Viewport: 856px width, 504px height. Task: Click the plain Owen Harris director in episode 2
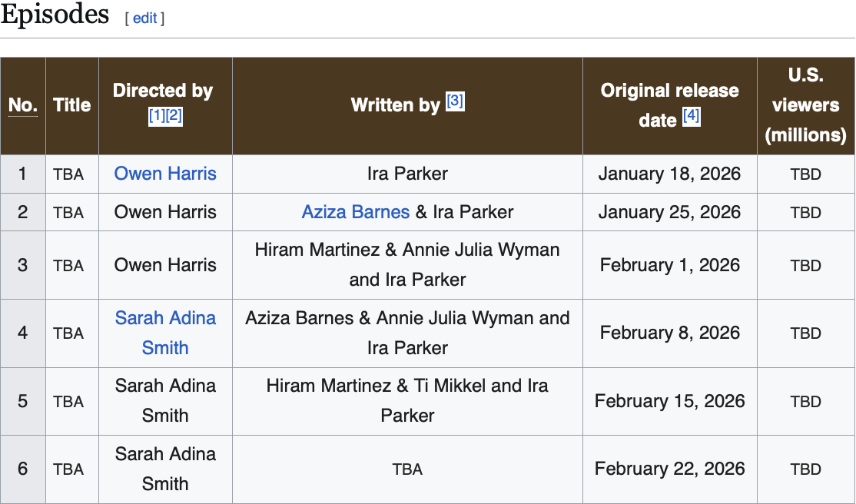click(x=165, y=212)
